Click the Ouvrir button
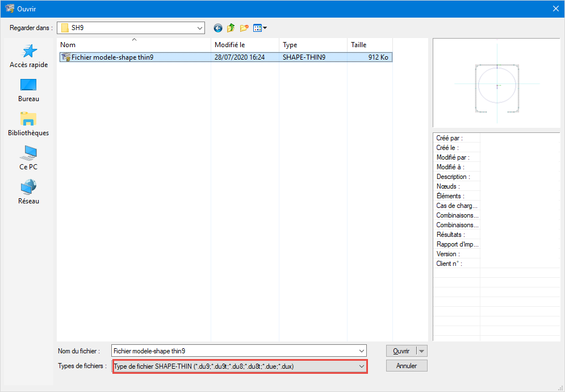This screenshot has width=565, height=392. pos(403,351)
